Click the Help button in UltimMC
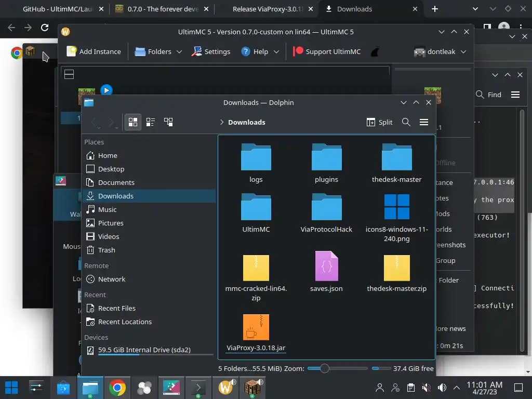This screenshot has height=399, width=532. (x=255, y=51)
